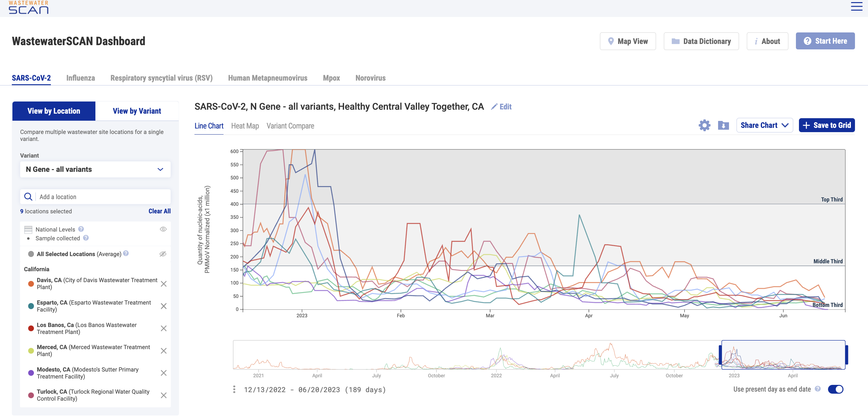Remove Davis, CA location with X icon
Viewport: 868px width, 417px height.
point(164,284)
